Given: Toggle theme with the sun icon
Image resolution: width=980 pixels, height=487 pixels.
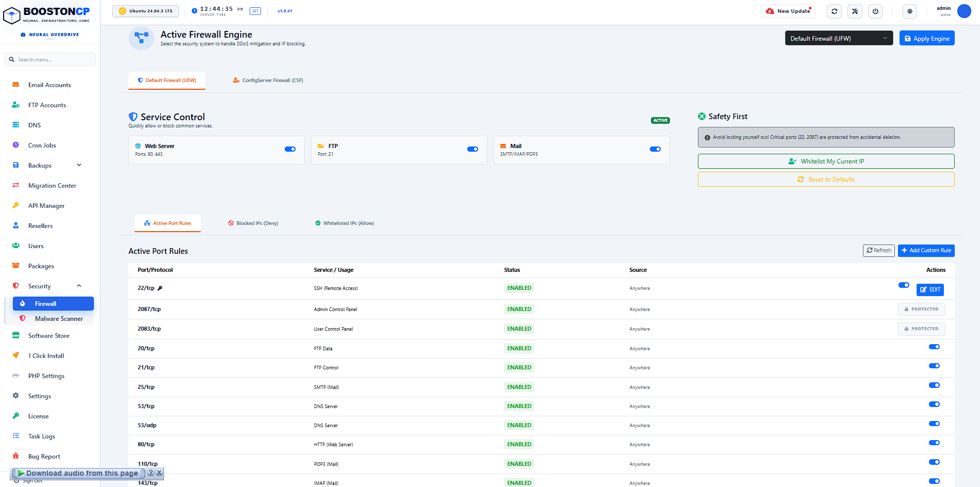Looking at the screenshot, I should click(910, 11).
